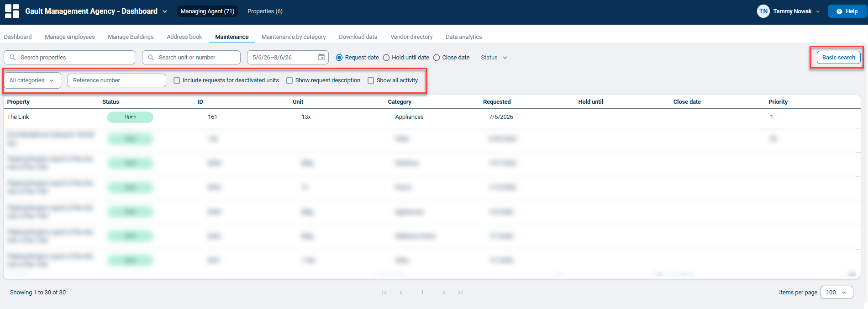The height and width of the screenshot is (309, 868).
Task: Jump to the last page of results
Action: tap(460, 293)
